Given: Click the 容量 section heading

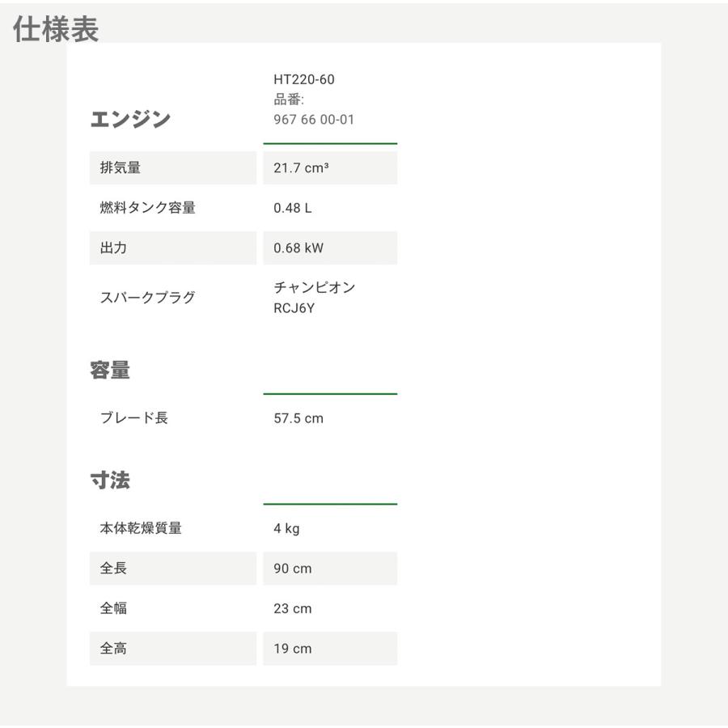Looking at the screenshot, I should pyautogui.click(x=109, y=370).
